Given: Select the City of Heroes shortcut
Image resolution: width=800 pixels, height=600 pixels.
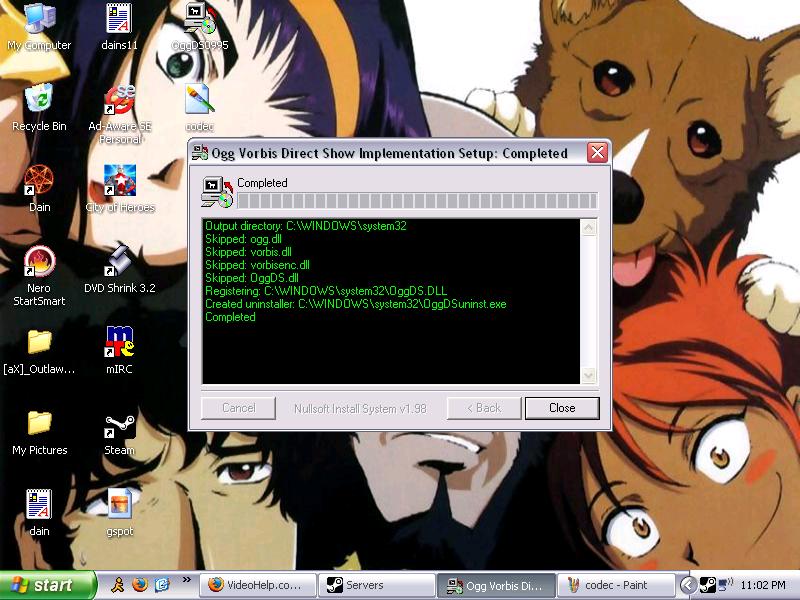Looking at the screenshot, I should click(x=119, y=188).
